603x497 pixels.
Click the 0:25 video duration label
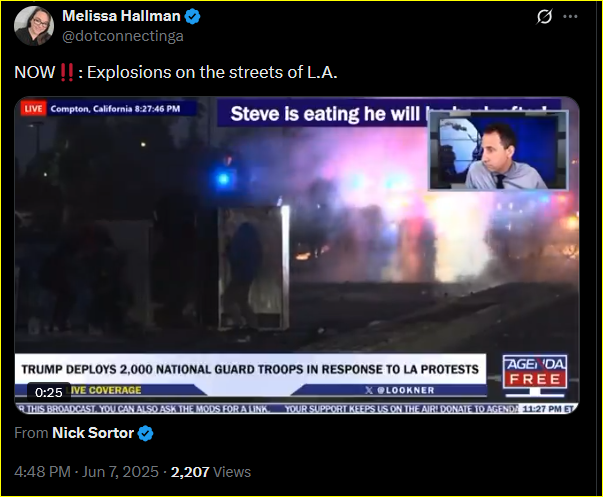[x=48, y=392]
